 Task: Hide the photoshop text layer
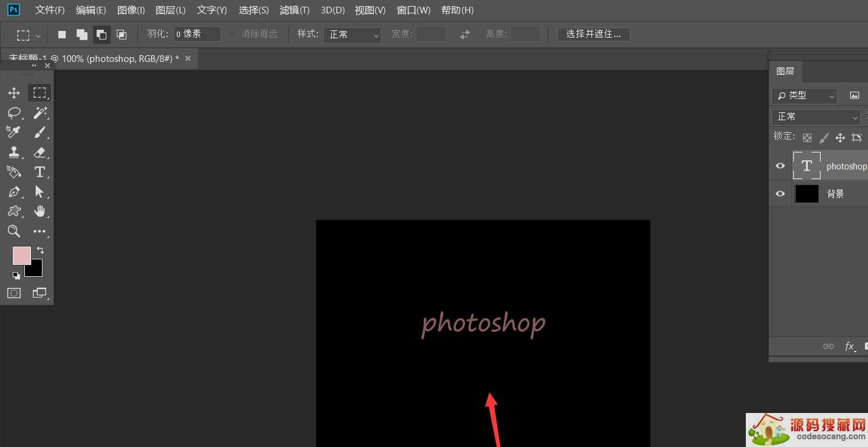point(780,166)
